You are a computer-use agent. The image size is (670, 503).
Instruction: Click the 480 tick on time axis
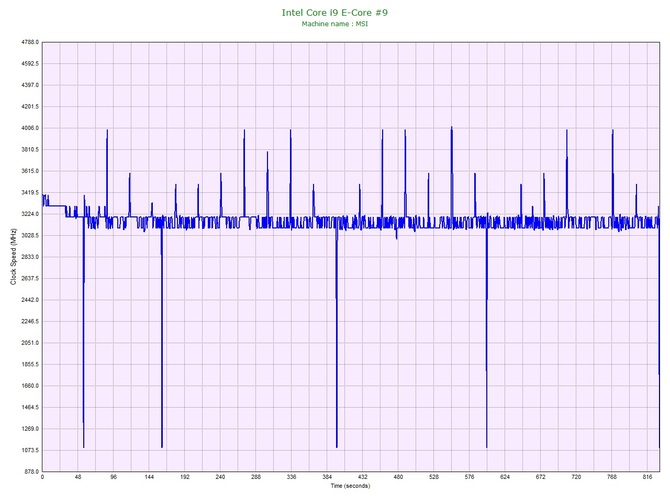point(398,477)
